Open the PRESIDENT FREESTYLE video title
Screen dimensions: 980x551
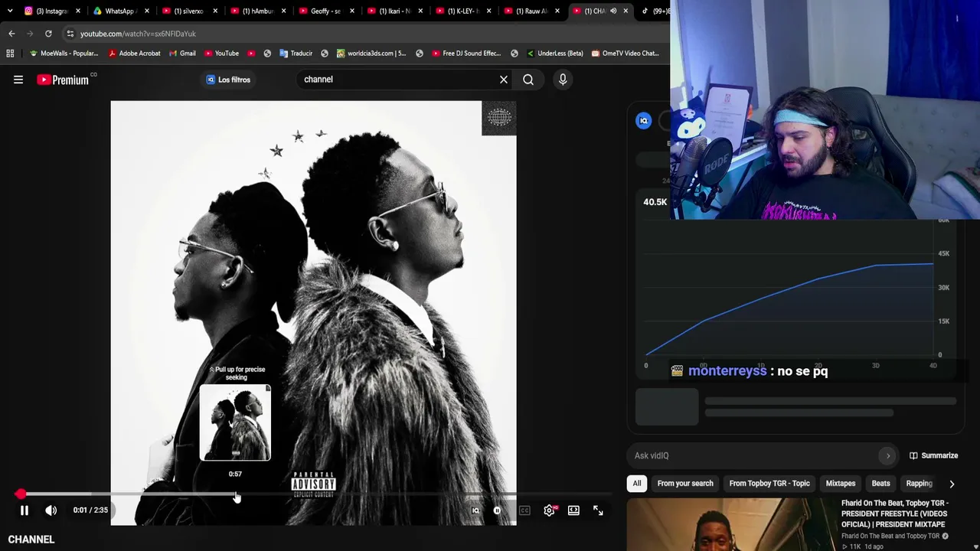click(894, 514)
